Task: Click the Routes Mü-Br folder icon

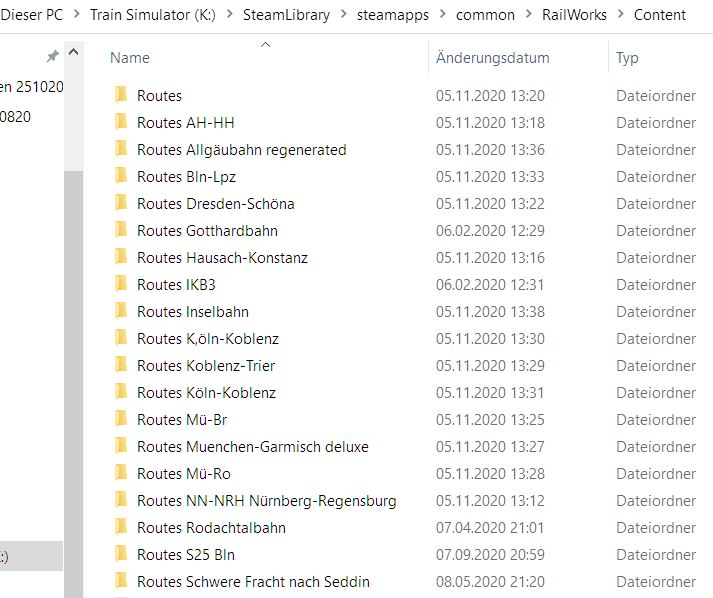Action: (121, 418)
